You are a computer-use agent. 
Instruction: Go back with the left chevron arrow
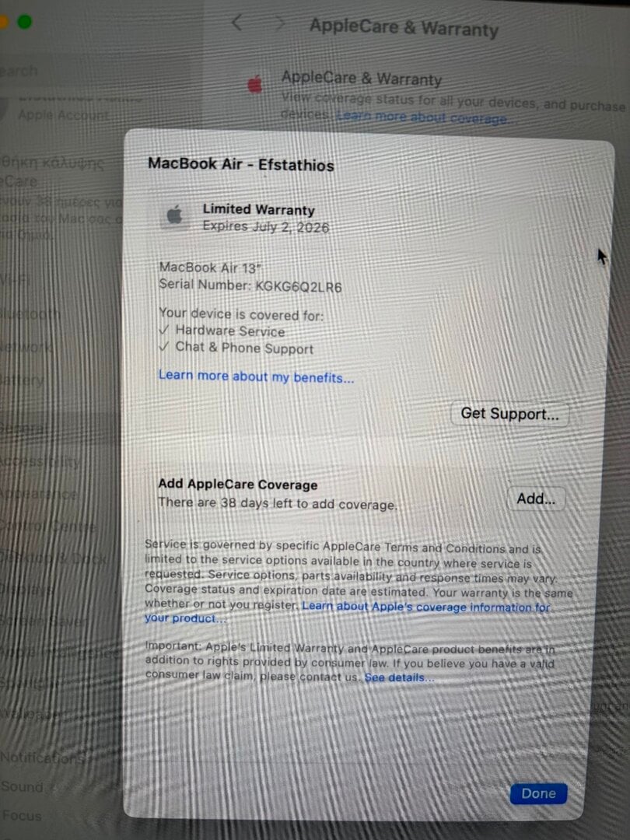tap(236, 23)
